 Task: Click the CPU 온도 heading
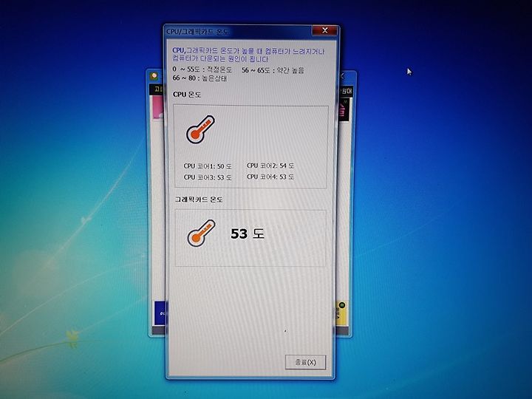187,95
